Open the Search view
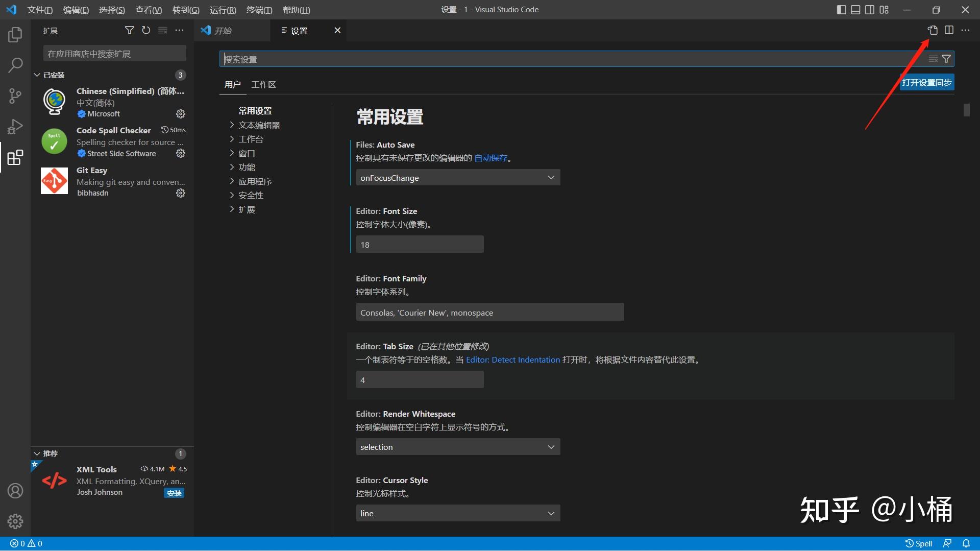This screenshot has height=551, width=980. pos(15,65)
